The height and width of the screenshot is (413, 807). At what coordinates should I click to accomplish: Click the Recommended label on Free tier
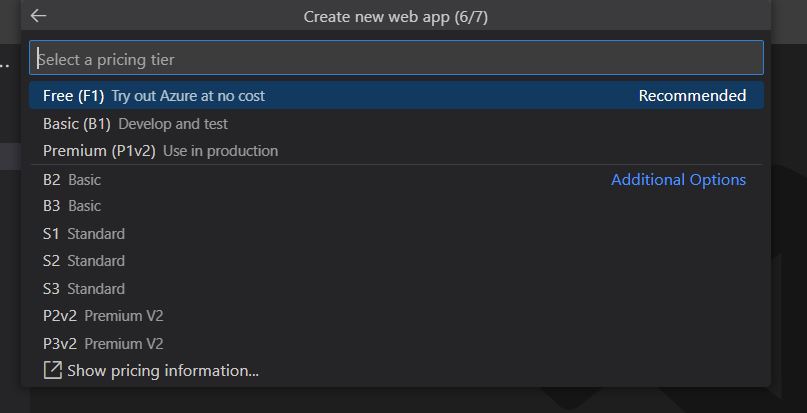click(x=692, y=96)
